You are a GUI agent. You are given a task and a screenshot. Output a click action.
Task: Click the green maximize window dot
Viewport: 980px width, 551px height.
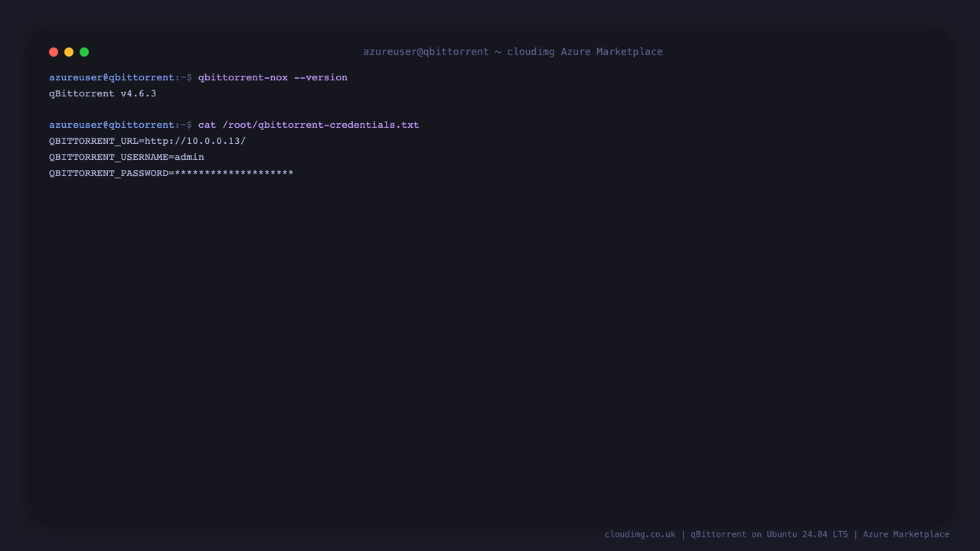84,52
